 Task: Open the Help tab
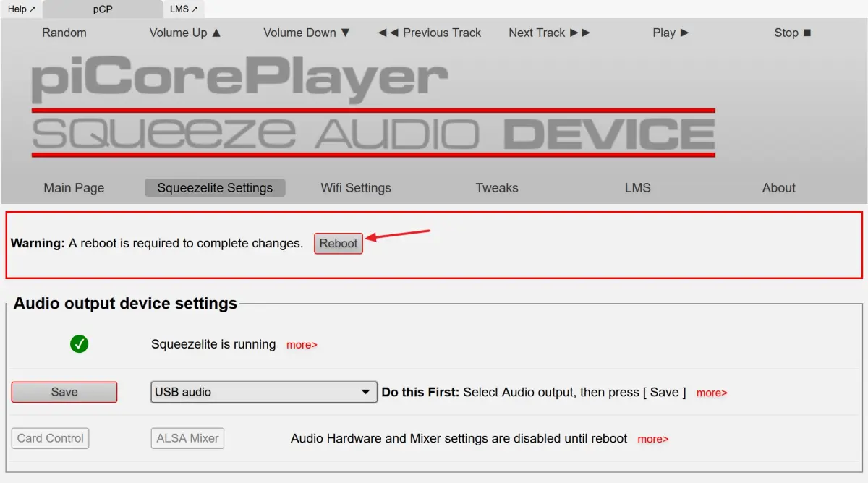[22, 9]
